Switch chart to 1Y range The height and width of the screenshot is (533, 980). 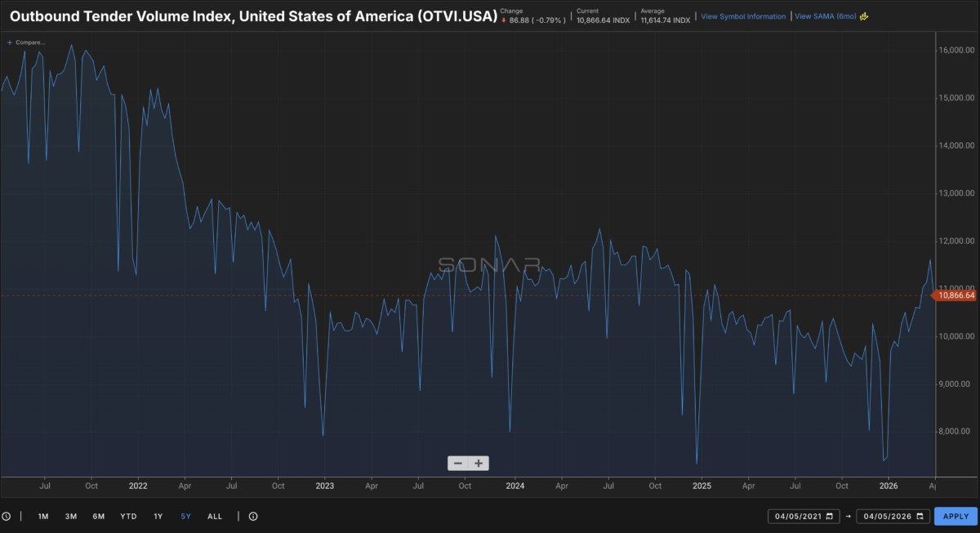[158, 517]
